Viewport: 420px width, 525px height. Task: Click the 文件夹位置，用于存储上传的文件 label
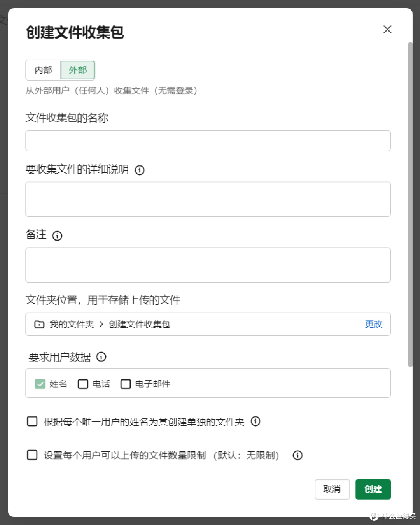(x=103, y=300)
